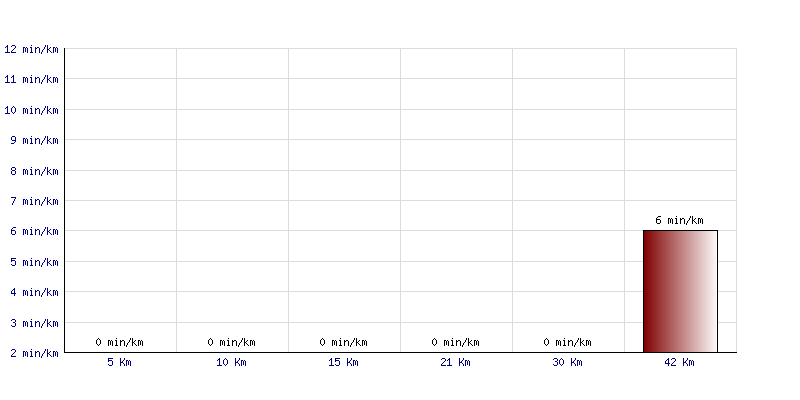Click the 3 min/km y-axis label
Viewport: 800px width, 400px height.
coord(34,323)
